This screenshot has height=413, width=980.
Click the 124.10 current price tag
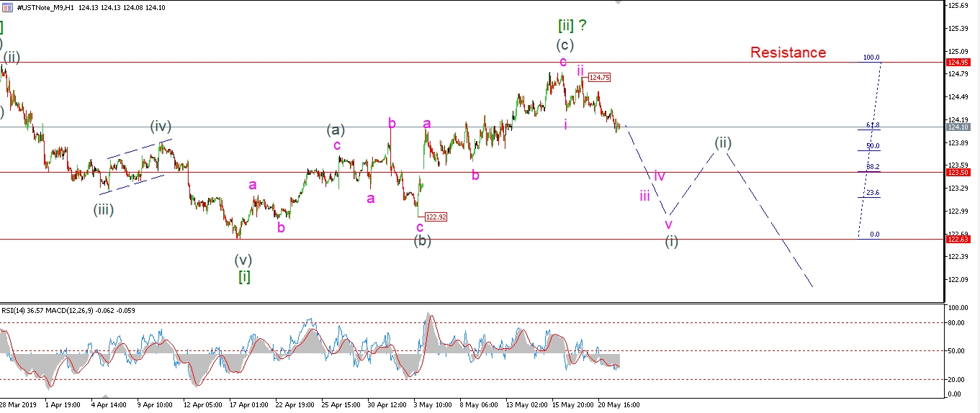960,127
